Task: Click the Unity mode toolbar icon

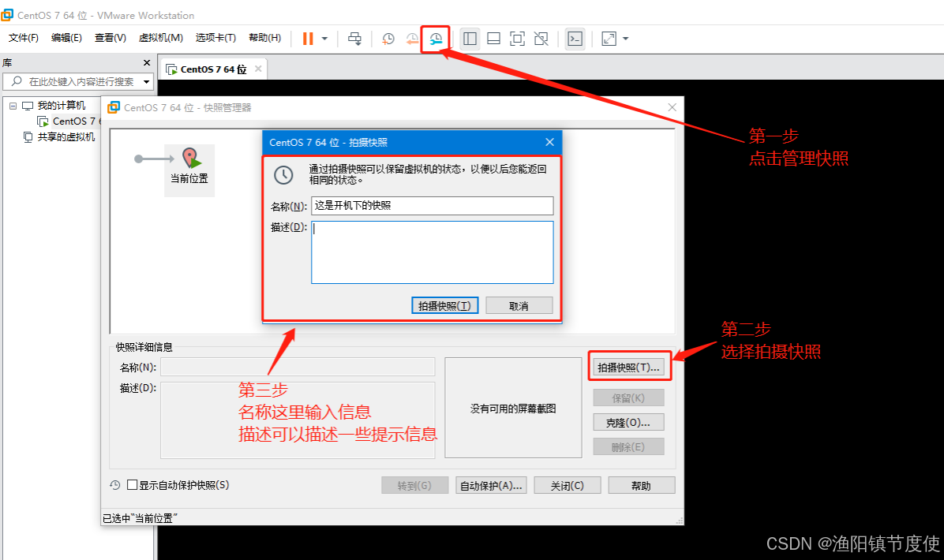Action: [x=541, y=39]
